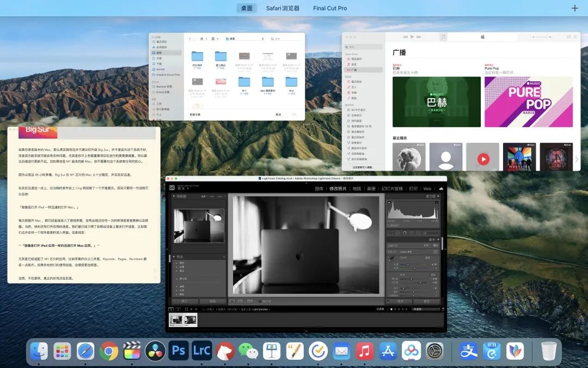Open the App Store Dock icon
This screenshot has width=588, height=368.
point(388,352)
